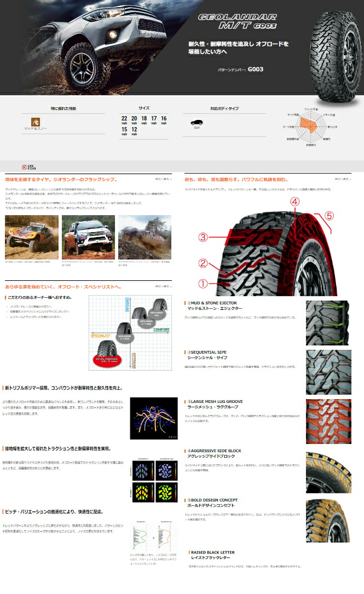This screenshot has height=594, width=364.
Task: Click return link beside 地球を走破するタイヤ heading
Action: tap(163, 179)
